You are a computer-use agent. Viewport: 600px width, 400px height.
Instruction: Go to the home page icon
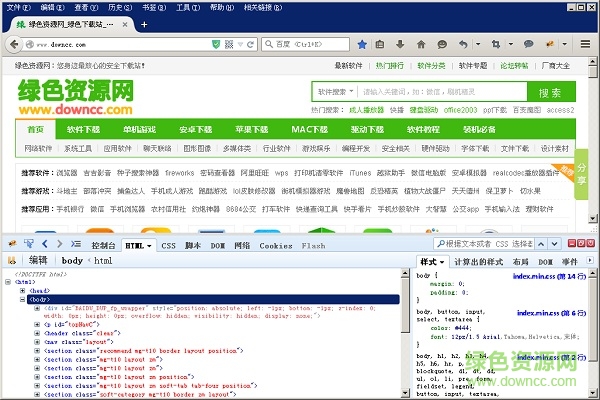tap(421, 44)
